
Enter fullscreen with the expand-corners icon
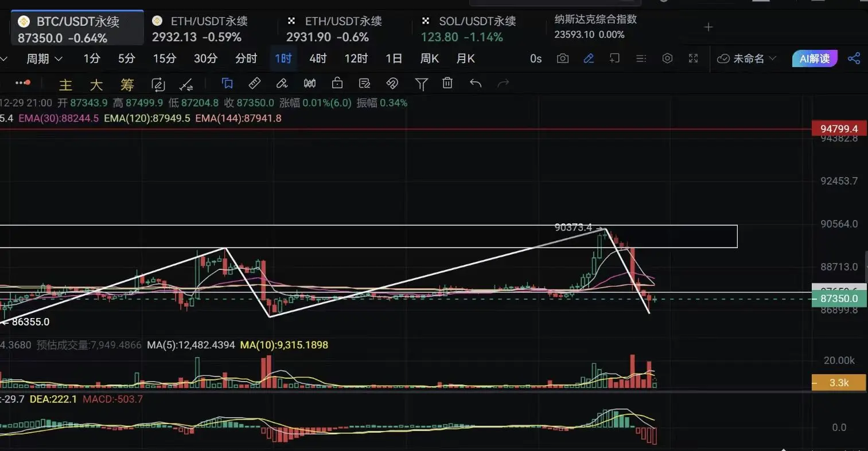(693, 58)
